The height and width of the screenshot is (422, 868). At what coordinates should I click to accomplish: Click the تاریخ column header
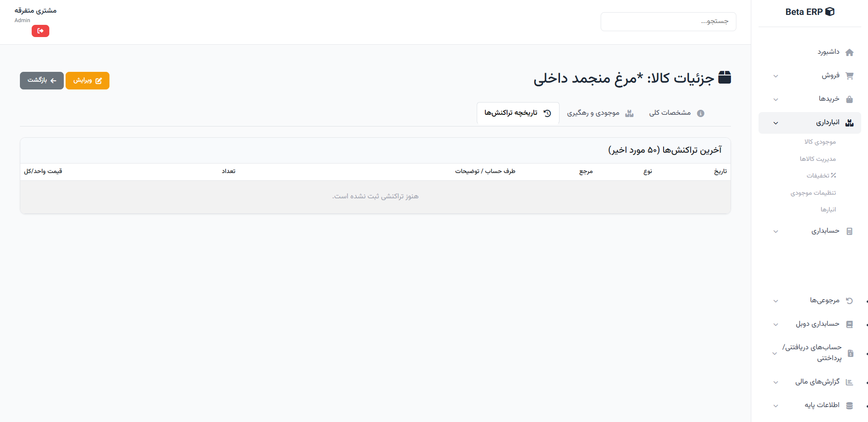(721, 171)
